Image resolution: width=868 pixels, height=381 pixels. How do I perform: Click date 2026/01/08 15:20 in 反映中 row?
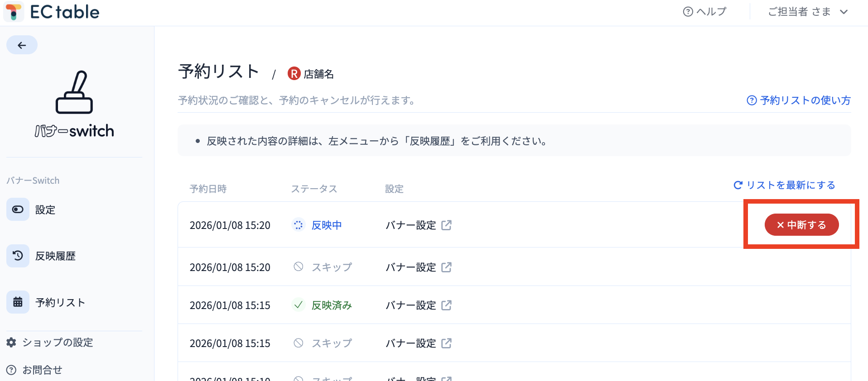[x=230, y=225]
